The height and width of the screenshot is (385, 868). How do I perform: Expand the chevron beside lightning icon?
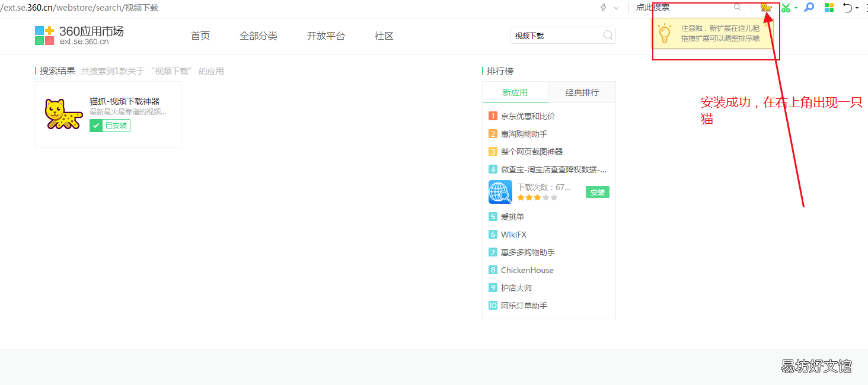click(x=617, y=8)
